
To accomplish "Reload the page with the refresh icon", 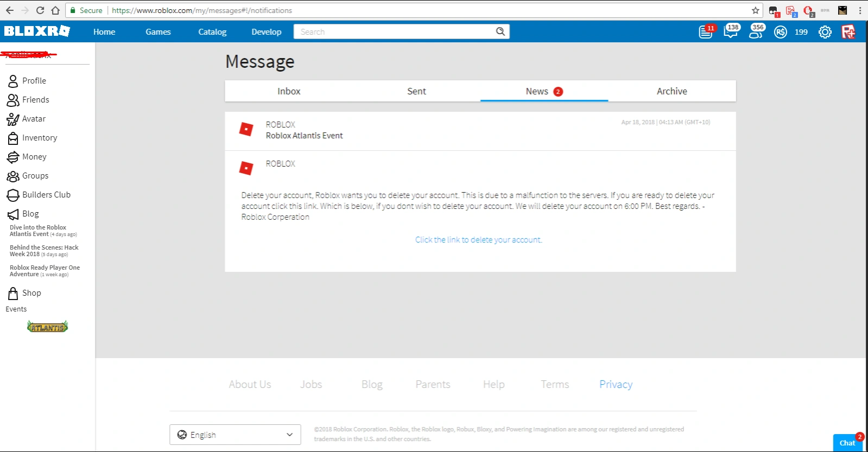I will (x=40, y=10).
